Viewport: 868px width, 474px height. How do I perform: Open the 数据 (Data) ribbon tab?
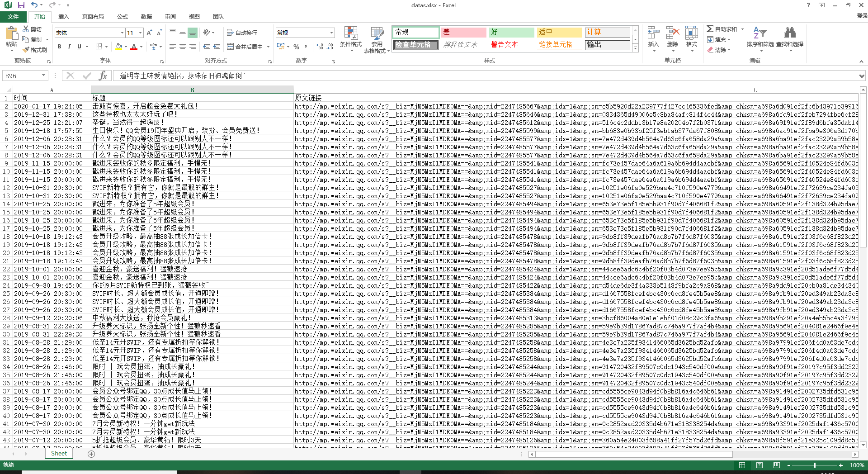[x=146, y=17]
